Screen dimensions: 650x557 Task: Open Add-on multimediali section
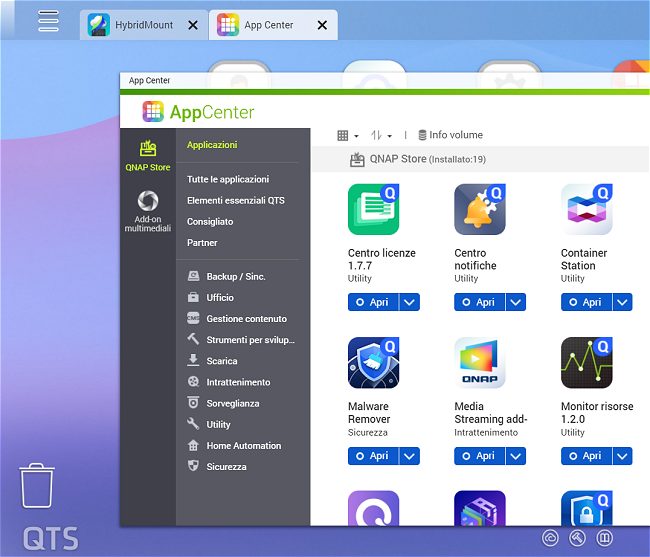click(x=148, y=211)
